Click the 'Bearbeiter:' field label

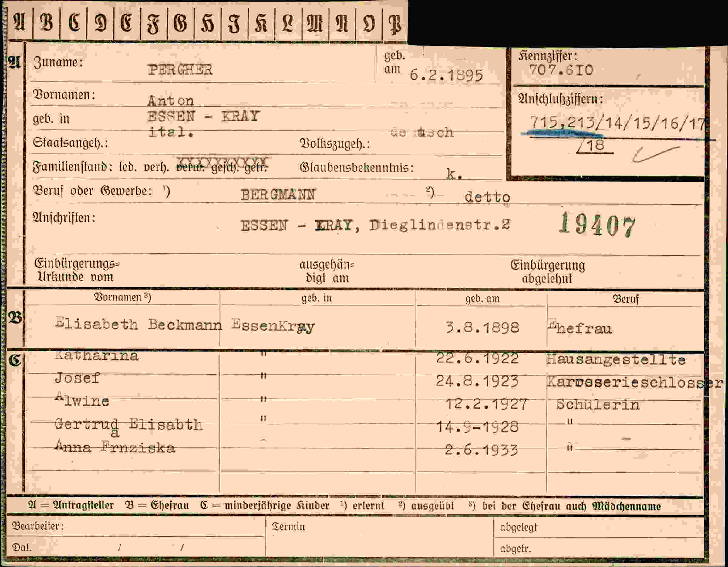coord(38,526)
